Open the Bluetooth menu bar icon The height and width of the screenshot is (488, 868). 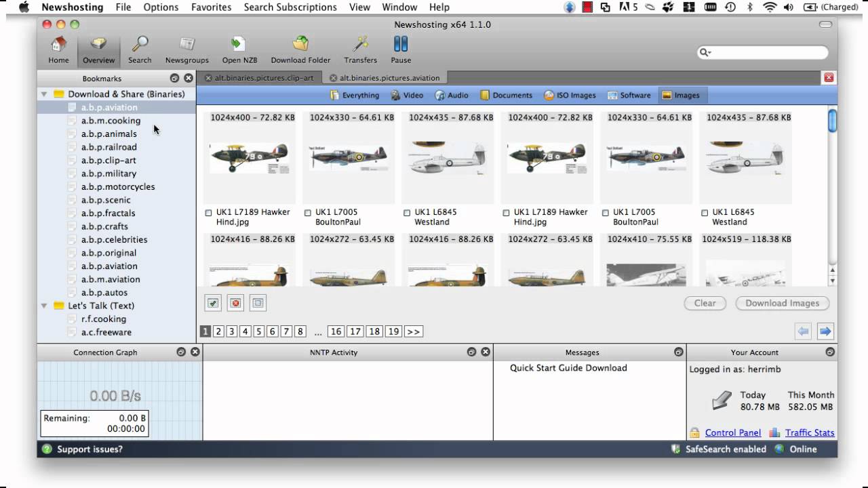[x=750, y=7]
